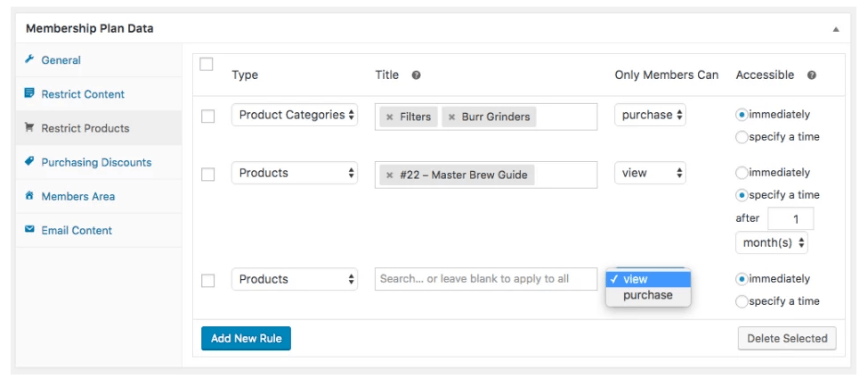Open Type dropdown of Master Brew Guide rule
This screenshot has height=385, width=866.
[294, 173]
